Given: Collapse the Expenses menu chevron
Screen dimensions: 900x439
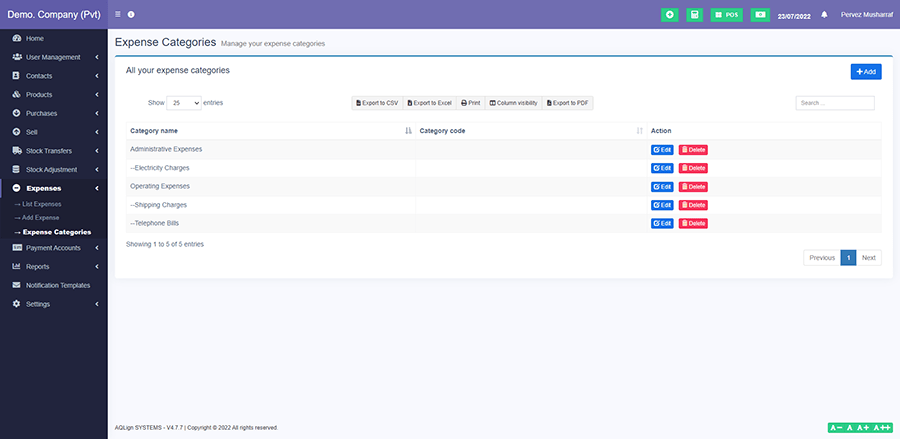Looking at the screenshot, I should [97, 188].
